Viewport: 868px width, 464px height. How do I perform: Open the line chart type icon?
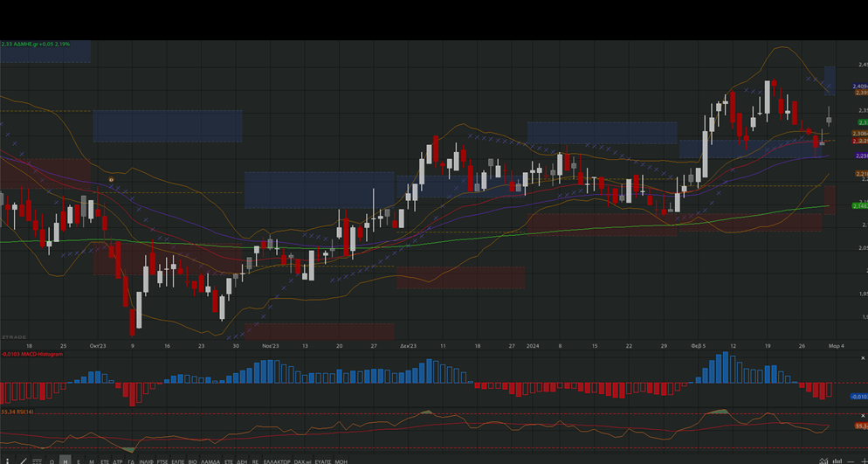click(x=823, y=461)
